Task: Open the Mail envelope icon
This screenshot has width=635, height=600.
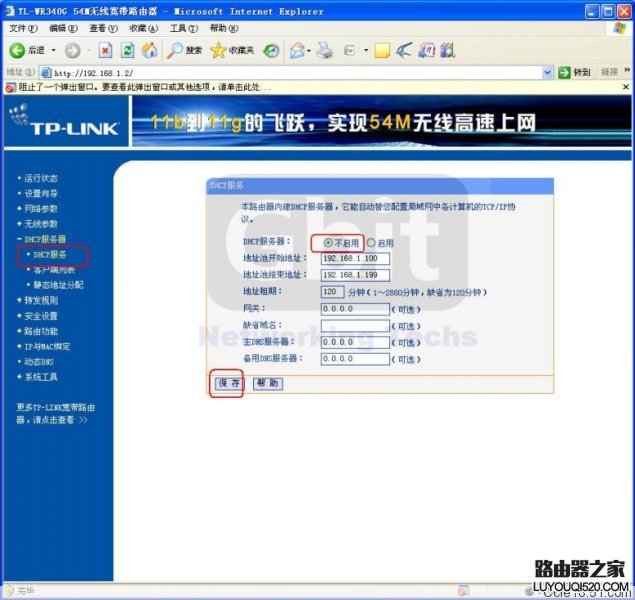Action: pos(297,51)
